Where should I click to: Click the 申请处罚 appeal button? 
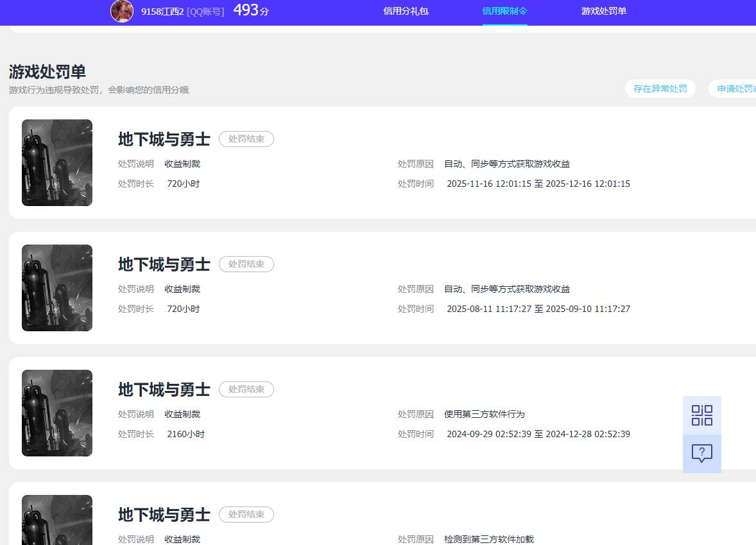click(x=737, y=89)
